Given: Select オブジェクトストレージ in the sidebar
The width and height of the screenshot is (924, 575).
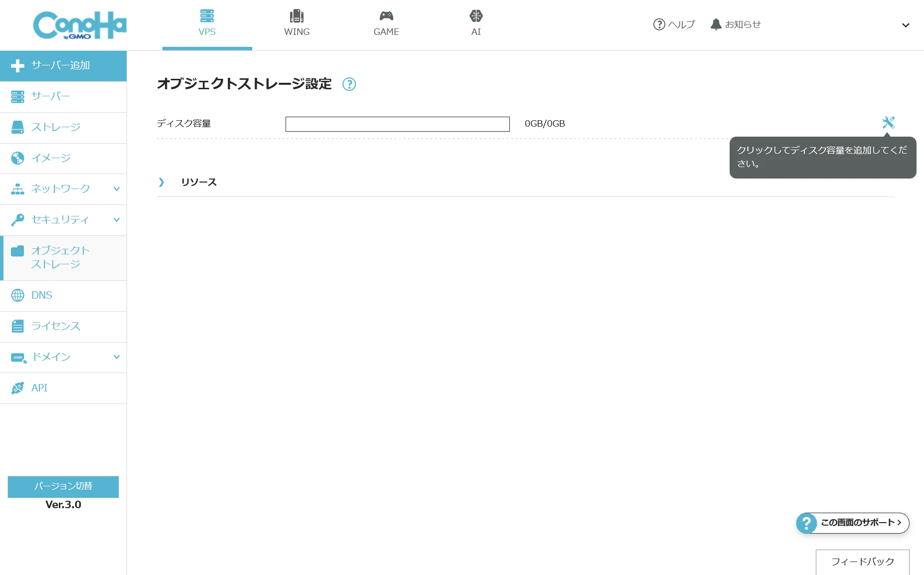Looking at the screenshot, I should [63, 258].
